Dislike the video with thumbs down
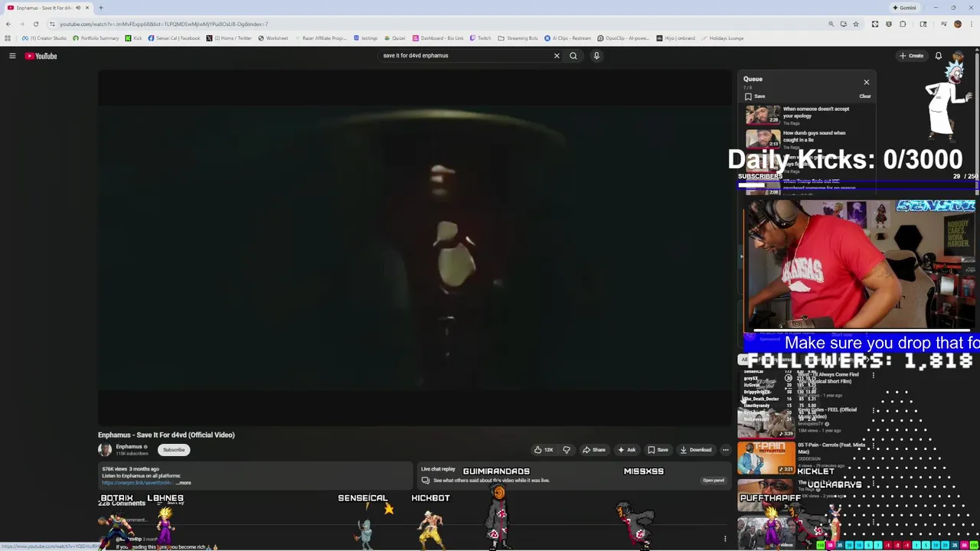This screenshot has height=551, width=980. pos(567,450)
